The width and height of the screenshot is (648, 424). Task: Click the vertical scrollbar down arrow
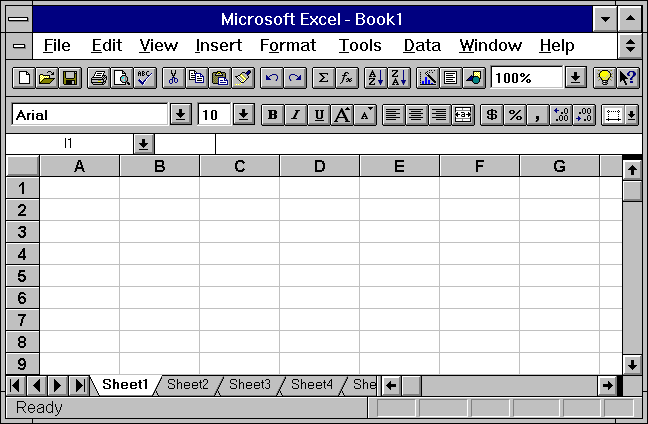(x=632, y=364)
